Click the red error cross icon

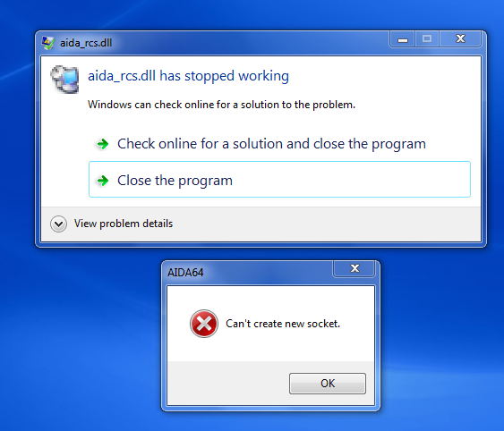coord(204,324)
